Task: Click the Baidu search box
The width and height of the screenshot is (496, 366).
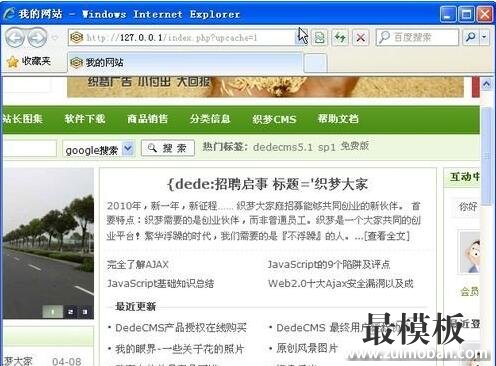Action: coord(417,37)
